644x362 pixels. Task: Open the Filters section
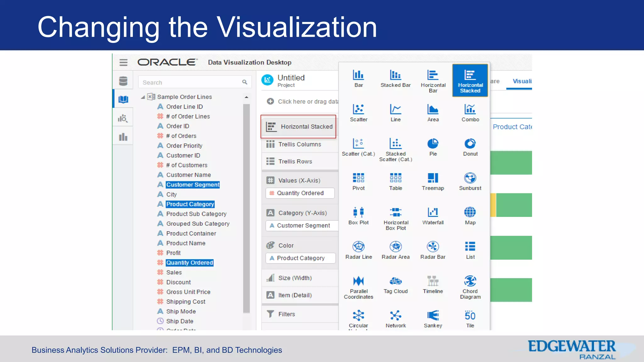click(300, 314)
